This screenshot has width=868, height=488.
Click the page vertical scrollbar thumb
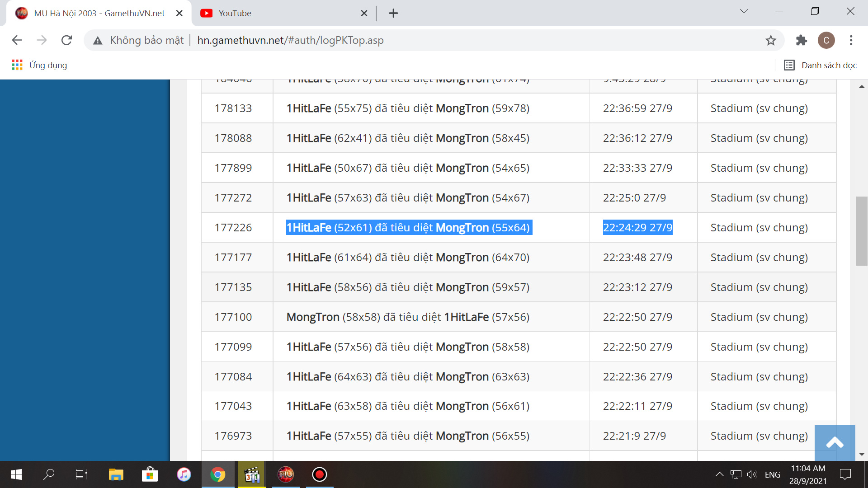tap(862, 230)
